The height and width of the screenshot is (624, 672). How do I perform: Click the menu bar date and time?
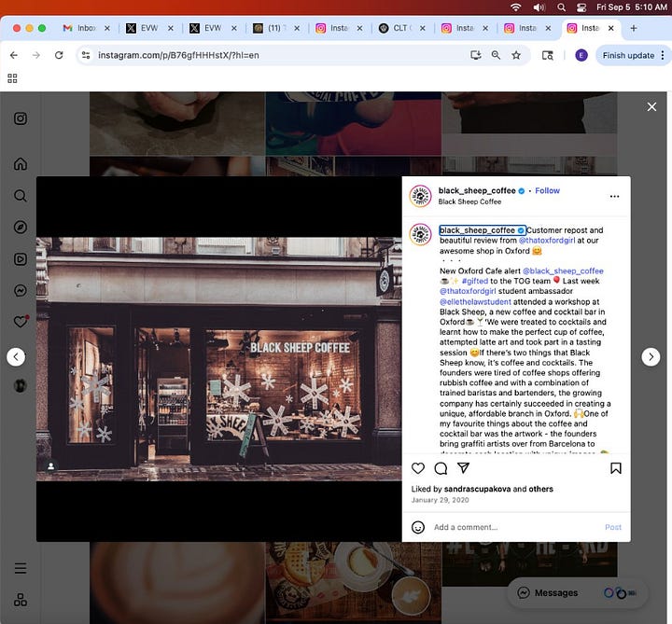click(x=632, y=7)
